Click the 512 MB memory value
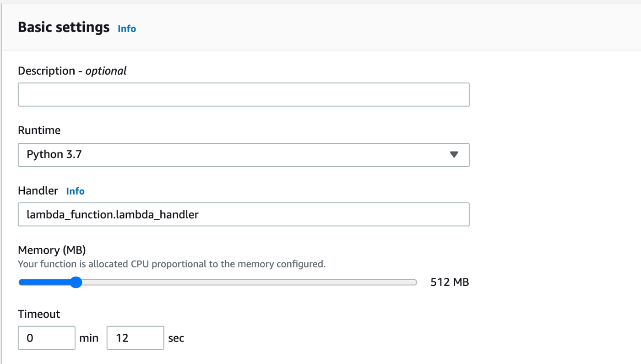 point(450,282)
